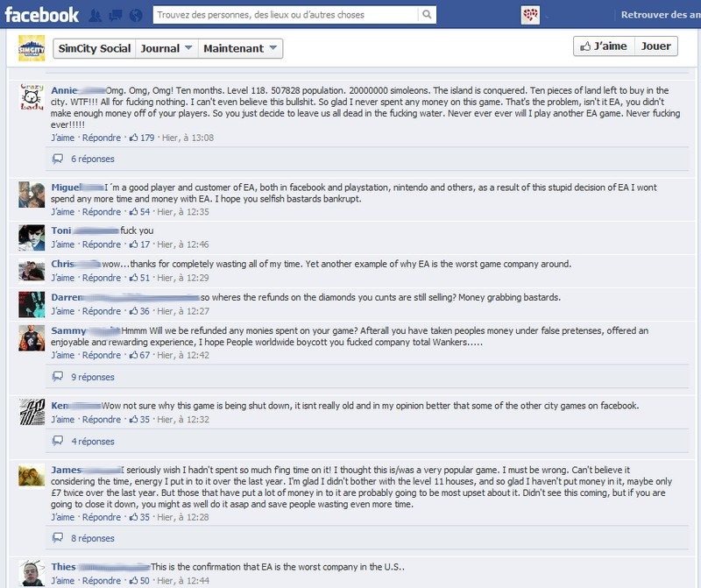Viewport: 701px width, 588px height.
Task: Like Miguel's comment with J'aime
Action: click(x=62, y=211)
